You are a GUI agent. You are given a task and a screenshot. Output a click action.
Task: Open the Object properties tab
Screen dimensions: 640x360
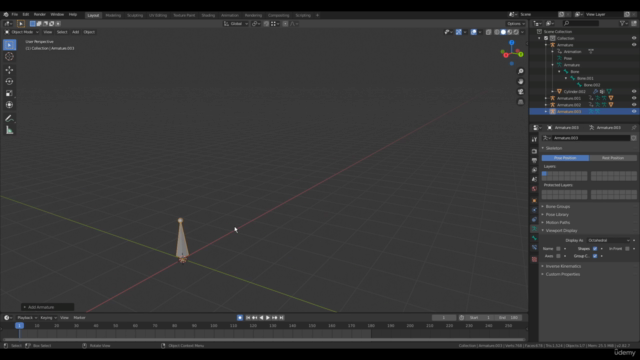coord(534,200)
